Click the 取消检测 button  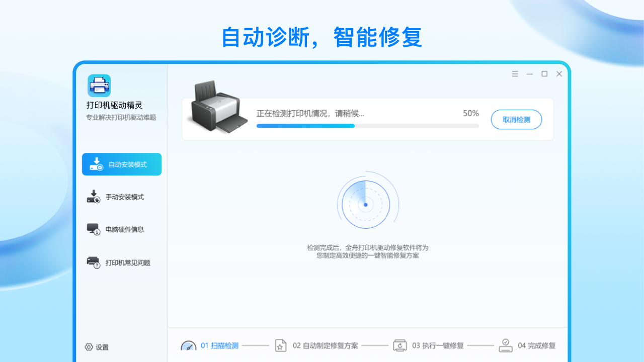pos(516,120)
